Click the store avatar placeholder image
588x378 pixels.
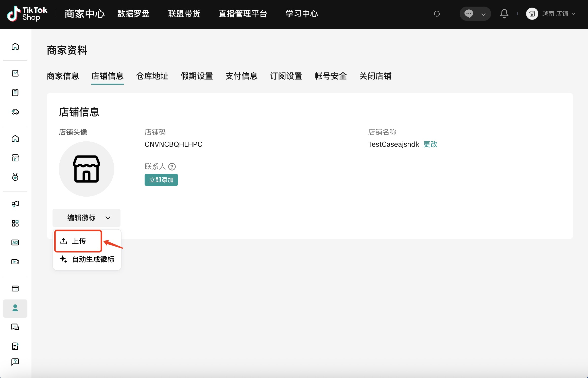click(x=87, y=169)
